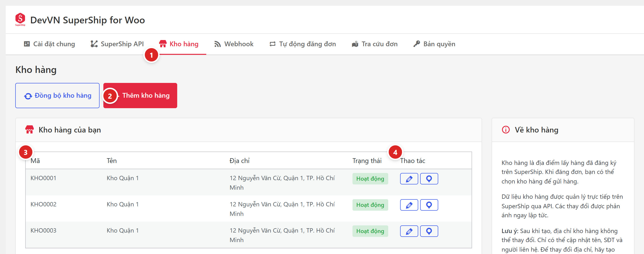Click the Thêm kho hàng button
644x254 pixels.
(140, 96)
